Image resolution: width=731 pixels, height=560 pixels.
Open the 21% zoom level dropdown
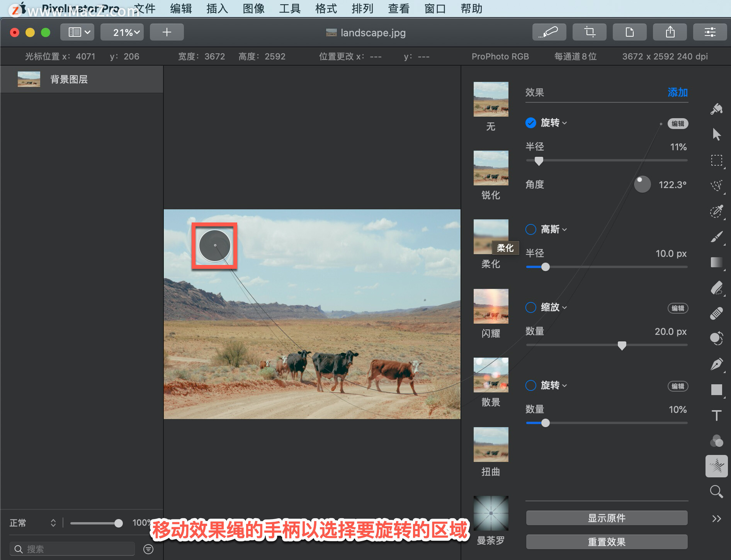pyautogui.click(x=122, y=32)
